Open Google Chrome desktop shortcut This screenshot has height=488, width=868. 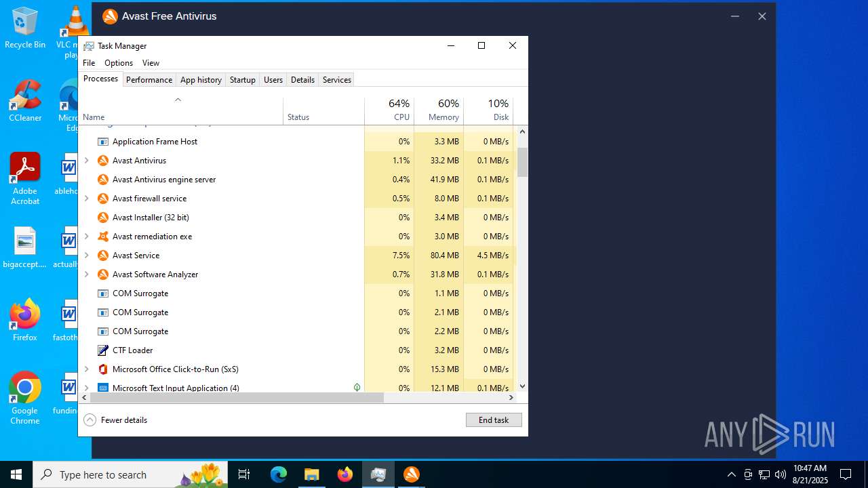[25, 398]
